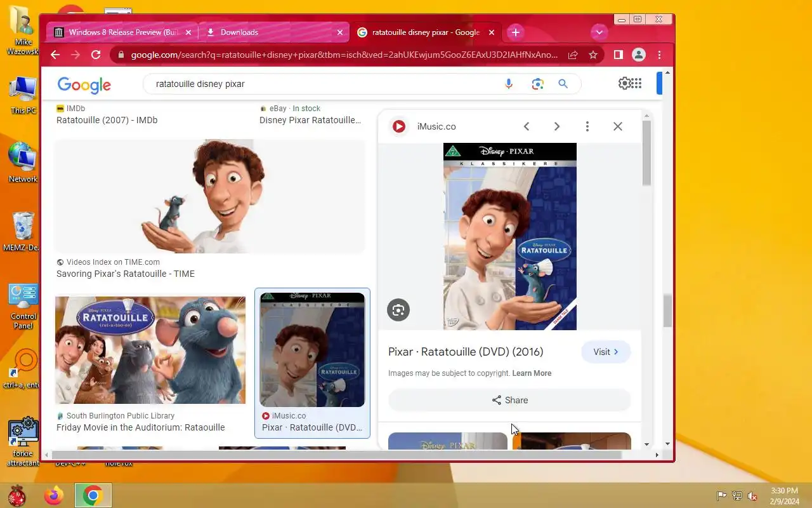Open Savoring Pixar's Ratatouille - TIME link
Screen dimensions: 812x508
[x=126, y=274]
